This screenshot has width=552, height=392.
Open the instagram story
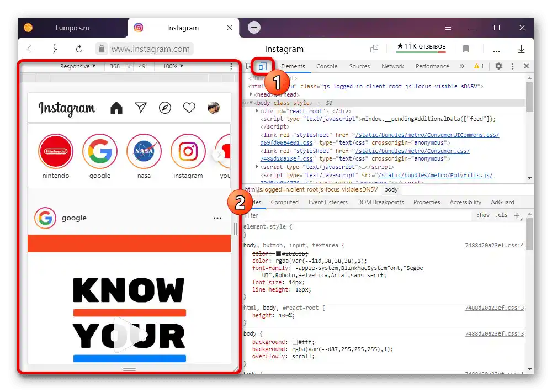(188, 151)
